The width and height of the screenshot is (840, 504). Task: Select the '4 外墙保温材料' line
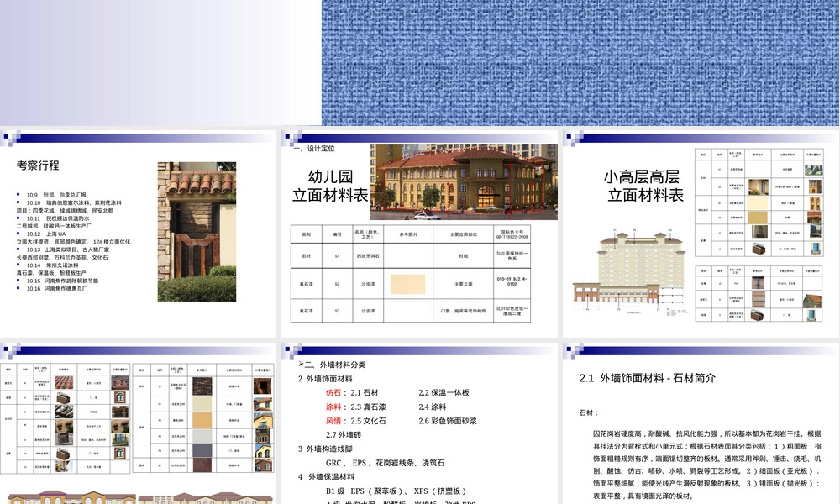pyautogui.click(x=326, y=476)
